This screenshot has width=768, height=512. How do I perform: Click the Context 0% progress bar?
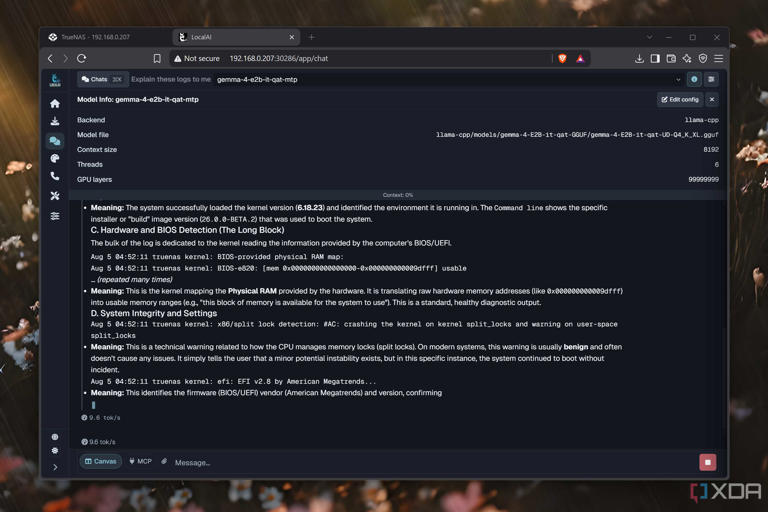398,195
